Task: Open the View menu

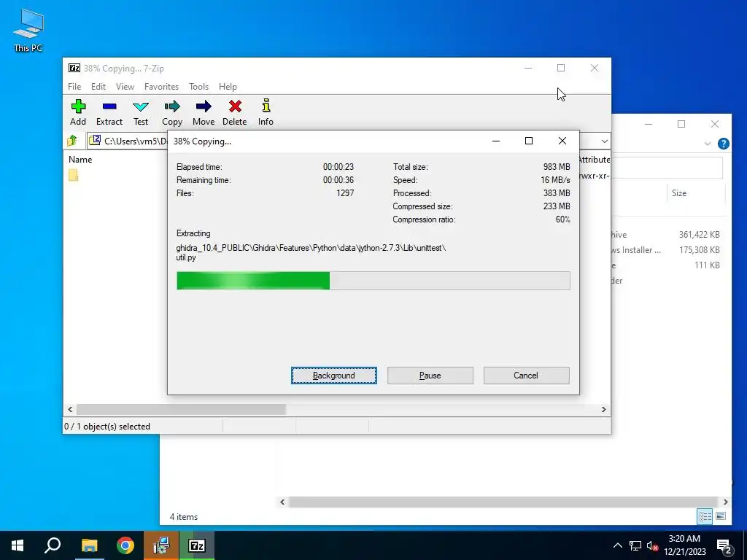Action: click(125, 87)
